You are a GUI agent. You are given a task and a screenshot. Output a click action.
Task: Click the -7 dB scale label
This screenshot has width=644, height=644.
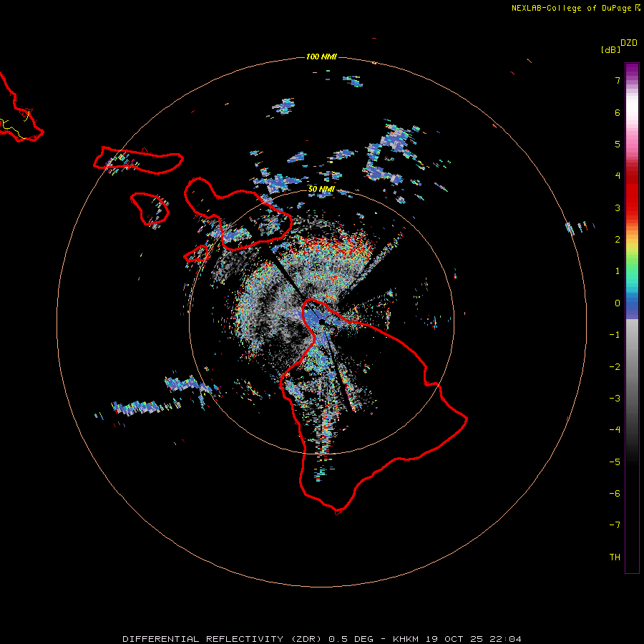point(615,525)
